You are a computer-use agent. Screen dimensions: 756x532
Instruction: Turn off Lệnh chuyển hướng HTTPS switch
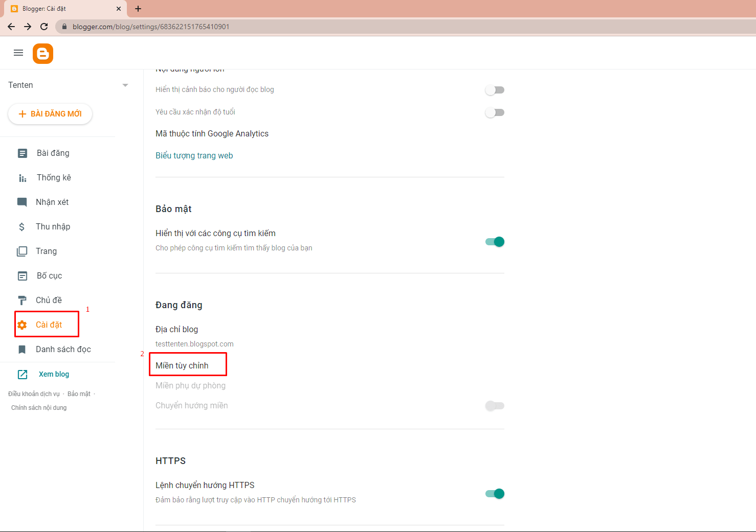[495, 494]
